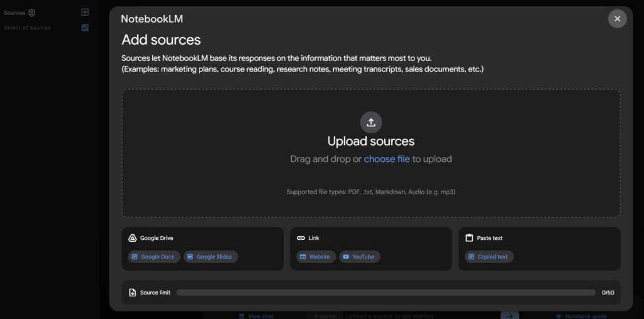Click the choose file link
The width and height of the screenshot is (644, 319).
click(x=387, y=159)
